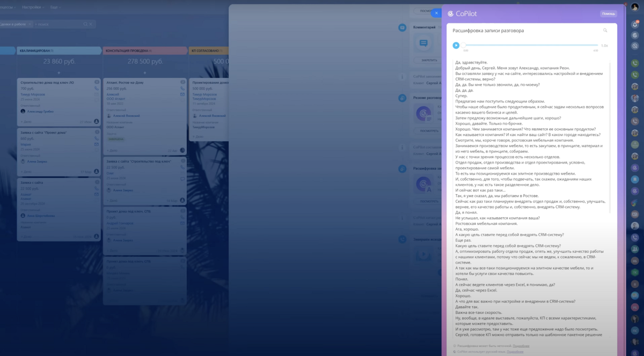Open the 'Проект дома под ключ, СПБ' deal
The image size is (644, 356).
(128, 211)
